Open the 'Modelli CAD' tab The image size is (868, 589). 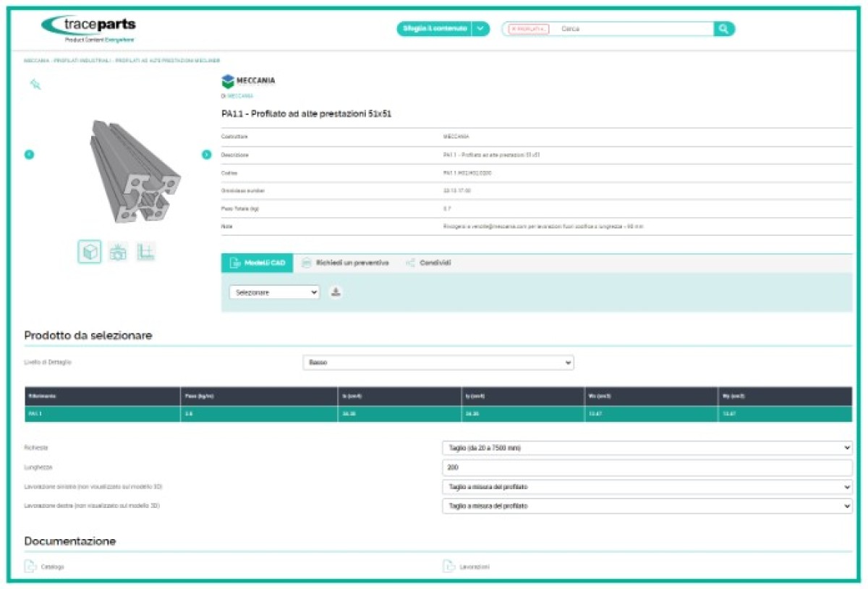(x=257, y=263)
